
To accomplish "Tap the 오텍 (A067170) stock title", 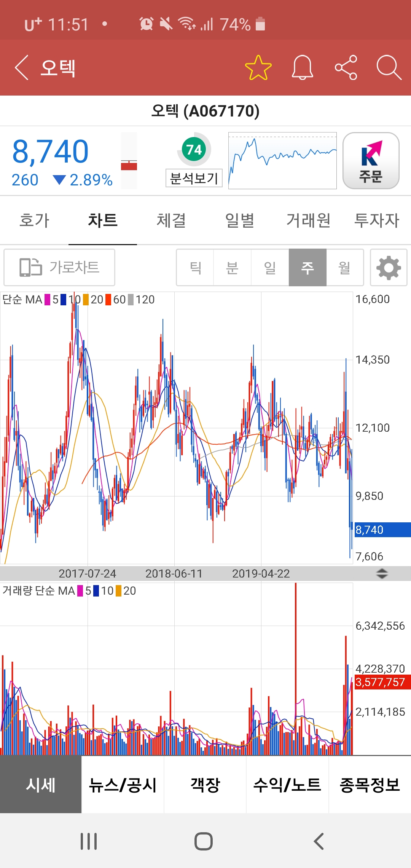I will [x=205, y=111].
